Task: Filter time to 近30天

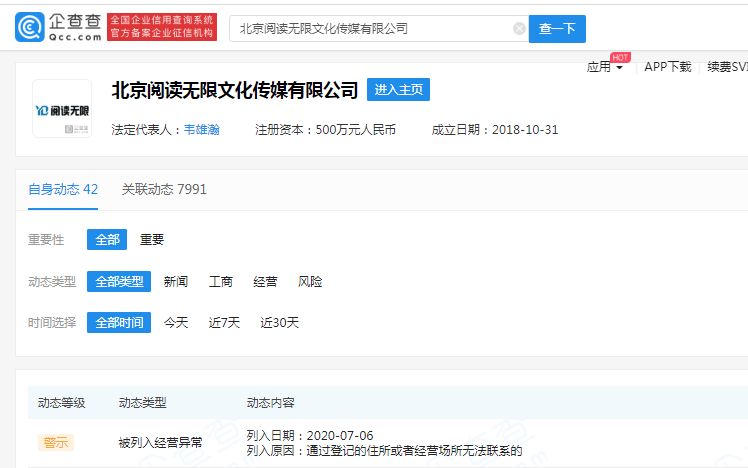Action: [280, 322]
